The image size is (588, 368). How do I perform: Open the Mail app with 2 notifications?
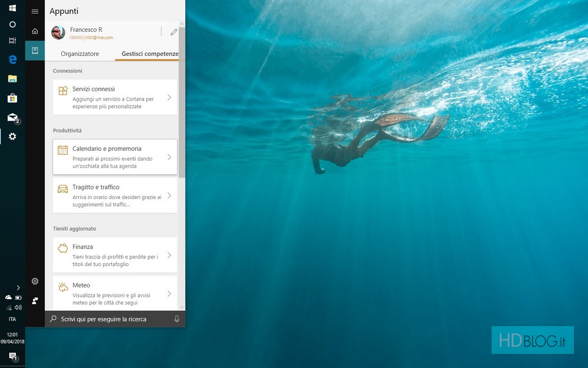click(13, 118)
